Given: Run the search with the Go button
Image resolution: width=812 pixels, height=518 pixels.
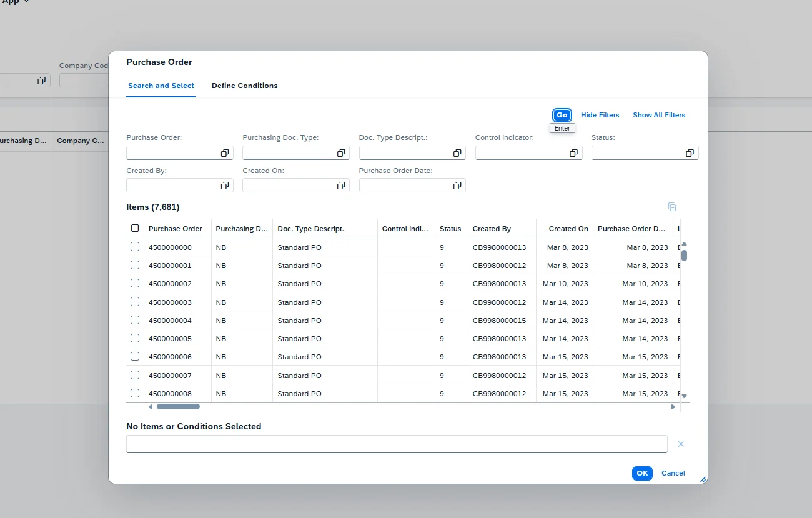Looking at the screenshot, I should pos(562,115).
